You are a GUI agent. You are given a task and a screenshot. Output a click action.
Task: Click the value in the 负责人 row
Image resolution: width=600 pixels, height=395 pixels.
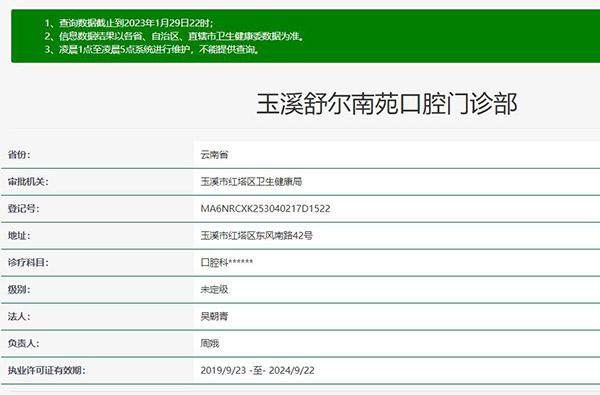click(210, 343)
